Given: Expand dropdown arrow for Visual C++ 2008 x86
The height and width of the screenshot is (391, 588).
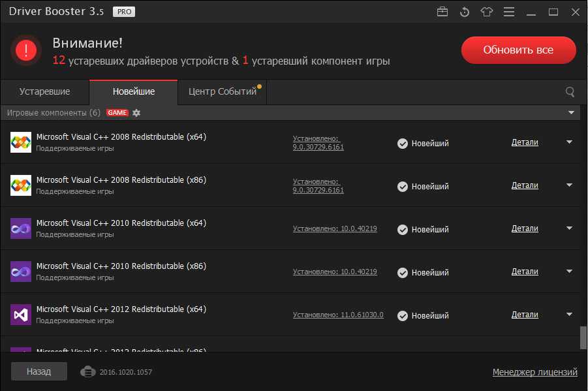Looking at the screenshot, I should [569, 185].
